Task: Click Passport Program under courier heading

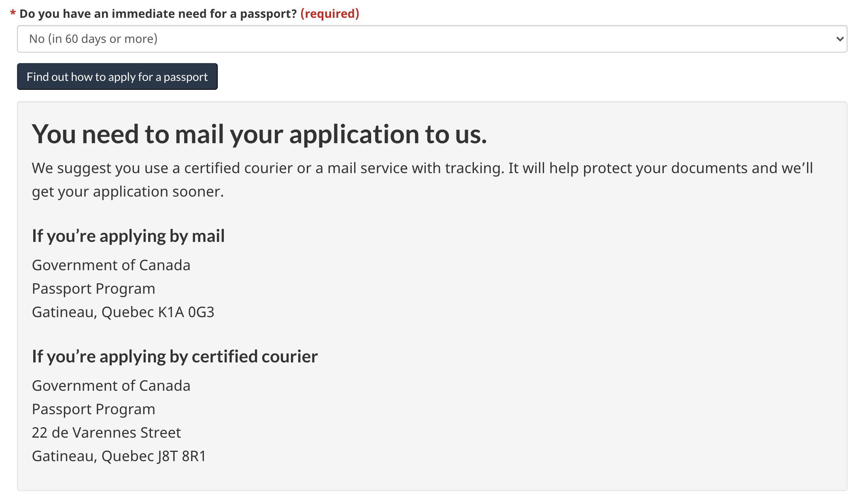Action: coord(93,409)
